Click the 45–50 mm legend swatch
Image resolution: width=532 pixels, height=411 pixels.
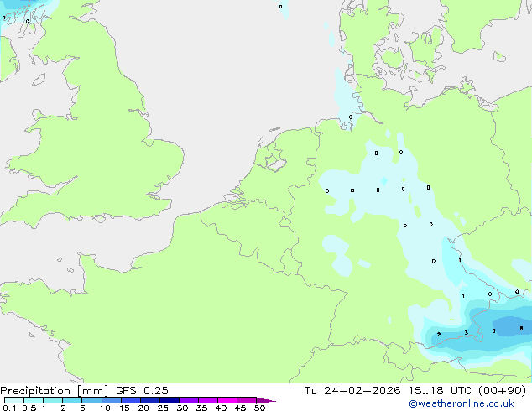pyautogui.click(x=247, y=400)
